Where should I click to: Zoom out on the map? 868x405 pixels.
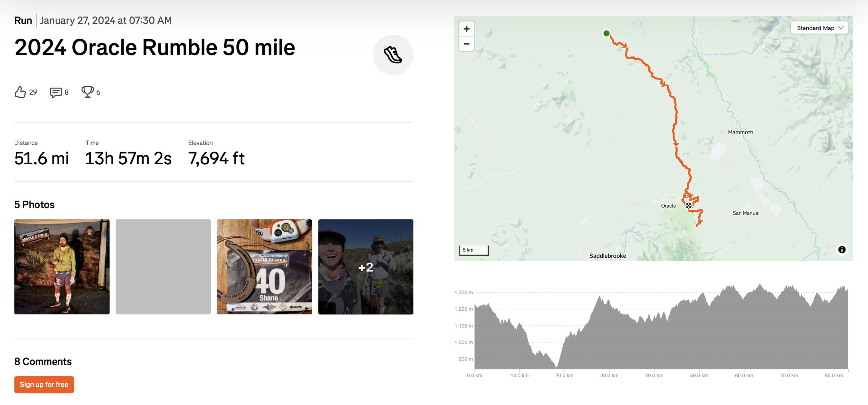click(466, 44)
